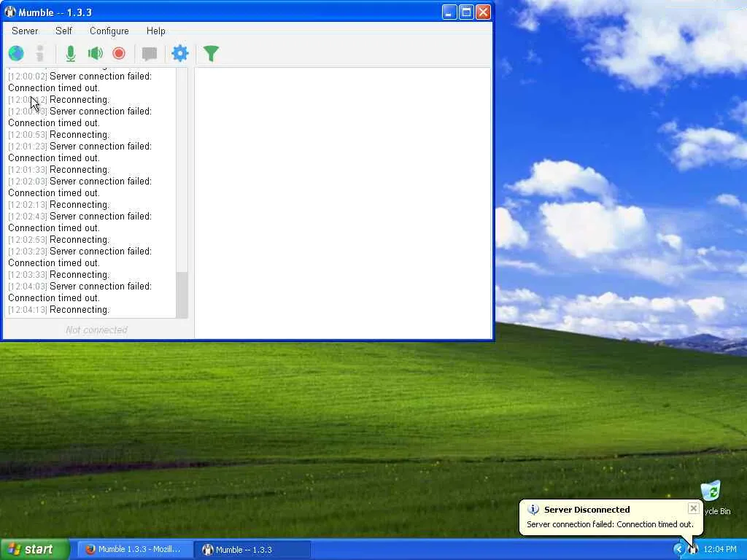Click the 12:04:13 Reconnecting log entry
The image size is (747, 560).
tap(58, 310)
